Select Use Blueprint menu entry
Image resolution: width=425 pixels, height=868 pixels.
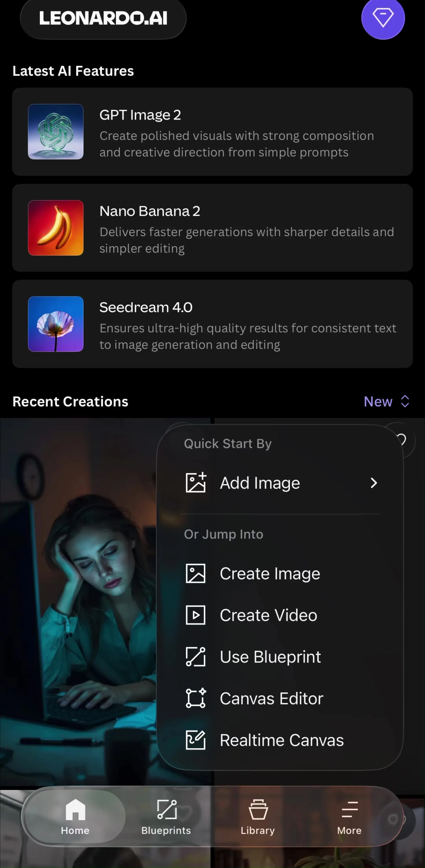click(280, 657)
